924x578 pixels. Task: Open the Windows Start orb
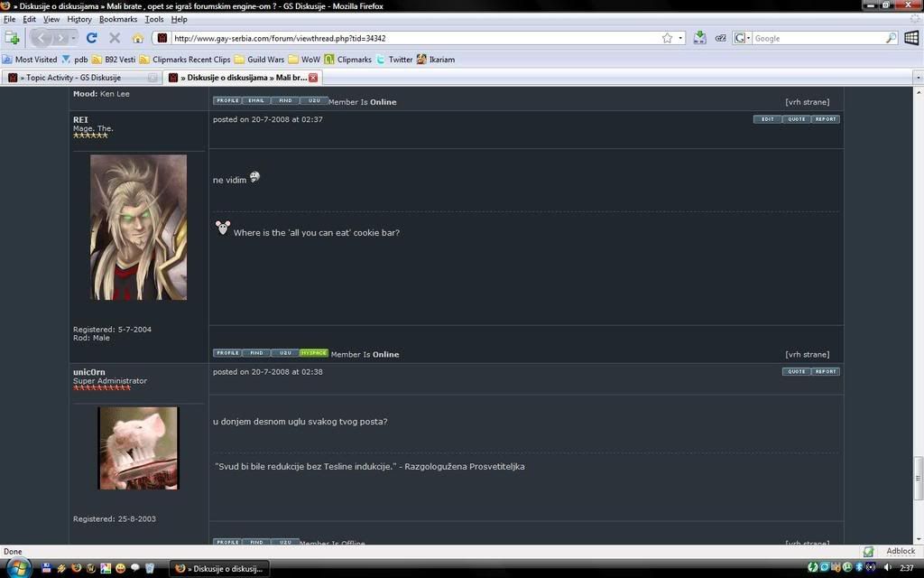(18, 569)
